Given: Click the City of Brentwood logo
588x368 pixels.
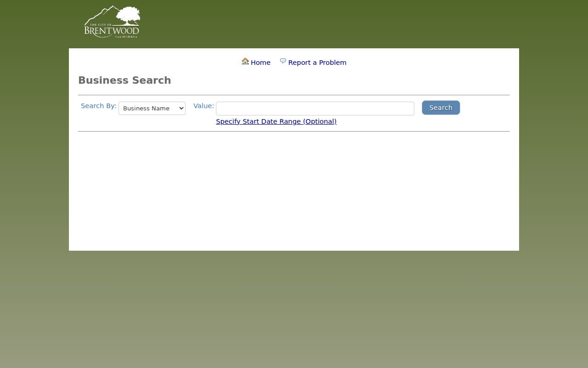Looking at the screenshot, I should point(112,22).
